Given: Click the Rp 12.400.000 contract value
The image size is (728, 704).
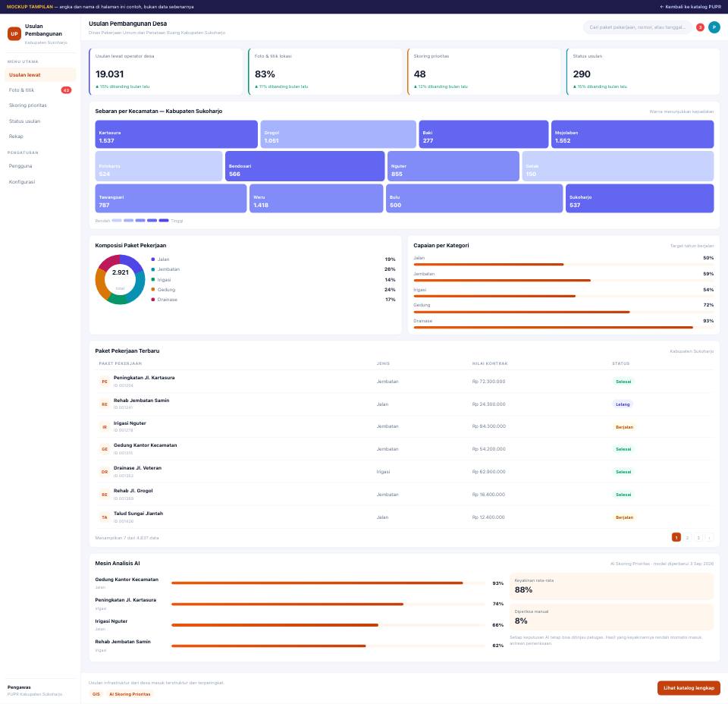Looking at the screenshot, I should (x=488, y=517).
